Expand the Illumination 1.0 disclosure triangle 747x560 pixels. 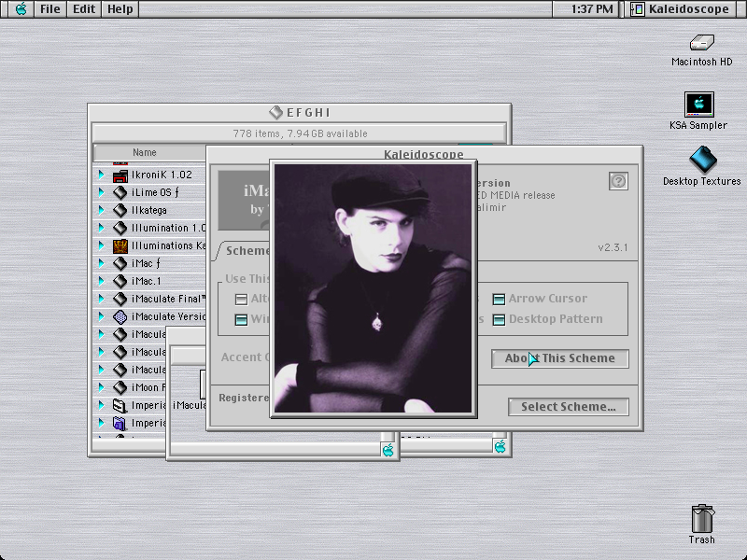point(101,228)
